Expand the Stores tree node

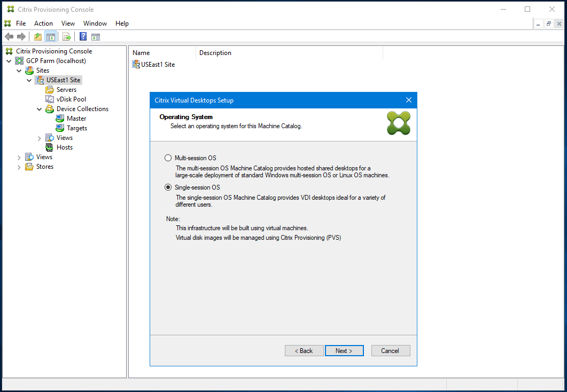pos(20,166)
